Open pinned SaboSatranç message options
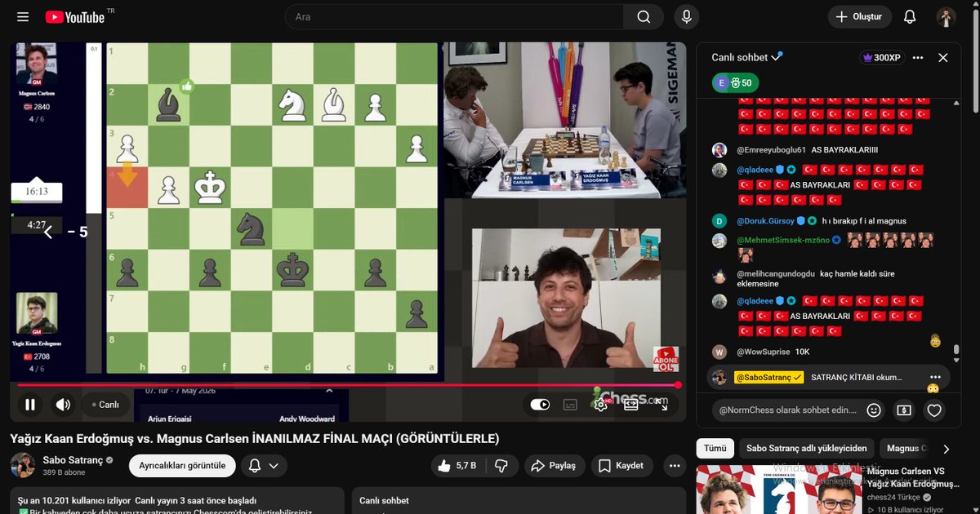 [935, 377]
